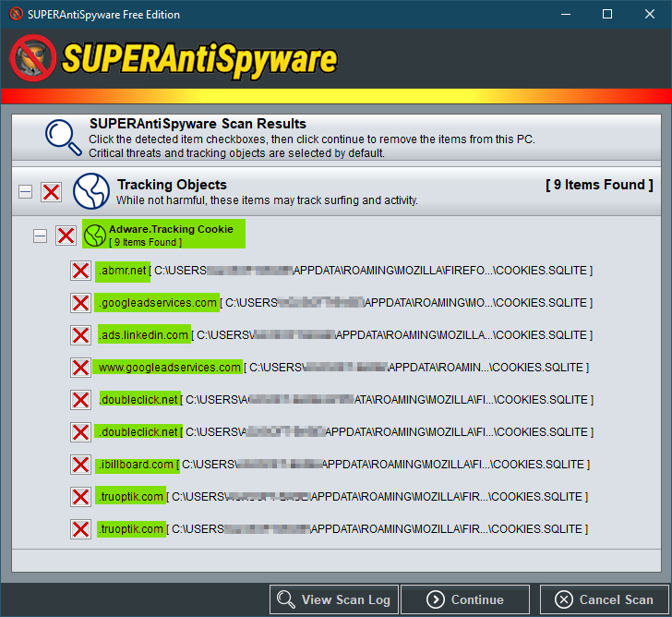Toggle the Adware.Tracking Cookie group checkbox

click(x=66, y=236)
